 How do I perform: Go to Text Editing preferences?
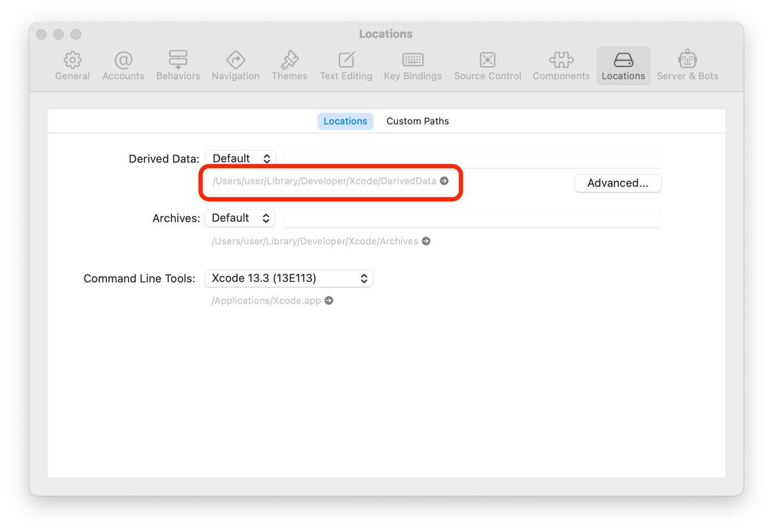[x=346, y=66]
